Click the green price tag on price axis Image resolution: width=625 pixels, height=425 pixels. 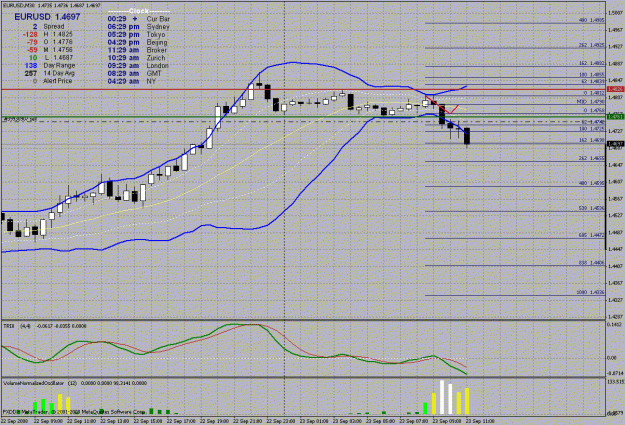pos(615,116)
